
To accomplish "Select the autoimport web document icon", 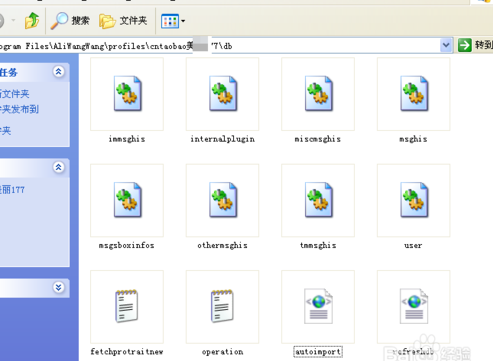I will tap(318, 306).
